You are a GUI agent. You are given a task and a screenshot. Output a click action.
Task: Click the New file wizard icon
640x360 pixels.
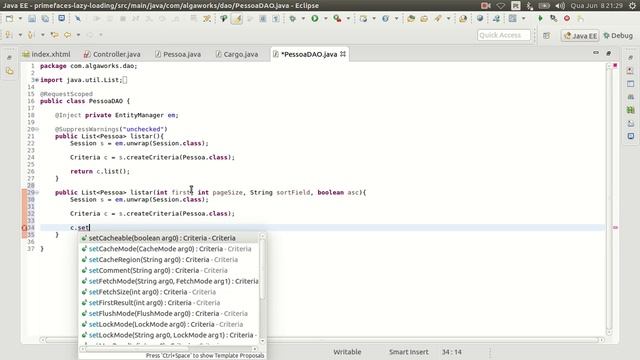9,18
